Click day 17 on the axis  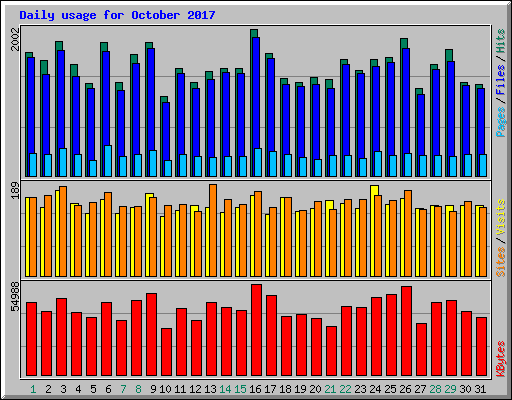[270, 389]
